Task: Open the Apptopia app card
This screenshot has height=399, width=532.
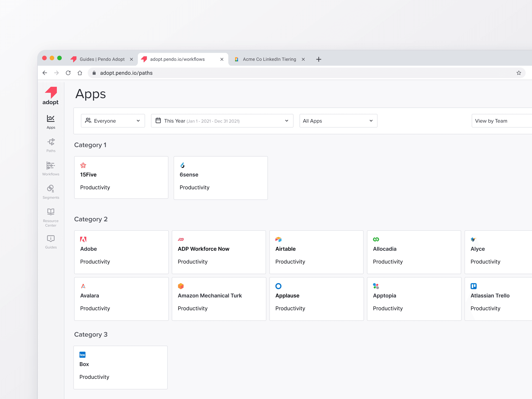Action: (414, 299)
